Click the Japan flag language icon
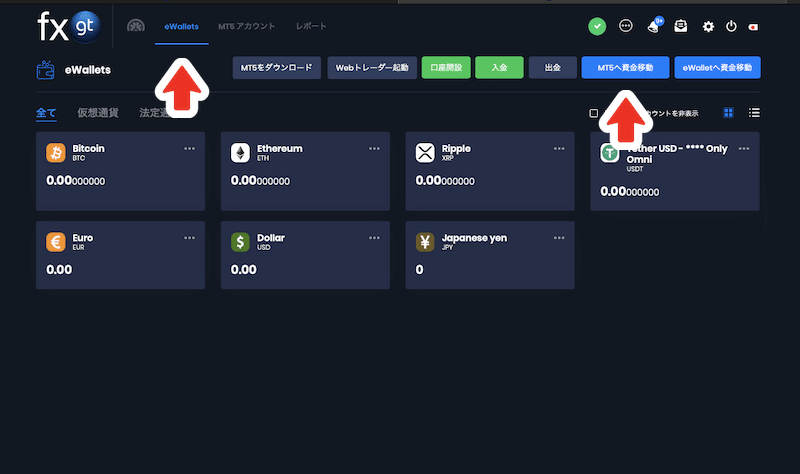 click(753, 27)
